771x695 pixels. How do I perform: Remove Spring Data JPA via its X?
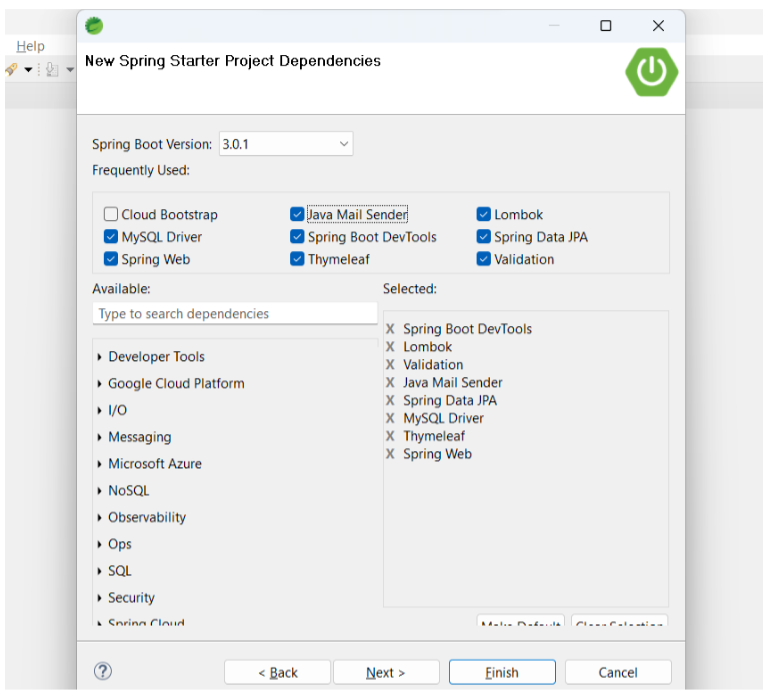coord(390,400)
